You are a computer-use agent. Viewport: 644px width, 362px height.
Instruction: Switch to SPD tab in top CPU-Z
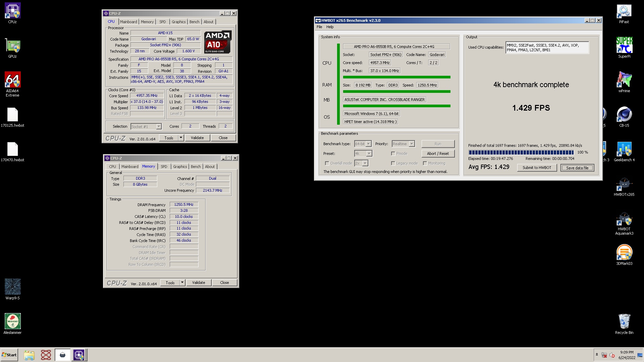[x=163, y=22]
